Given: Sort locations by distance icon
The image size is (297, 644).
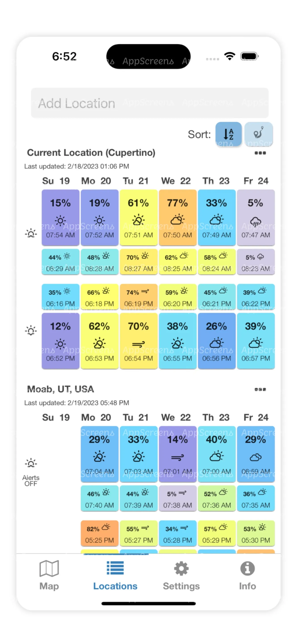Looking at the screenshot, I should (258, 134).
